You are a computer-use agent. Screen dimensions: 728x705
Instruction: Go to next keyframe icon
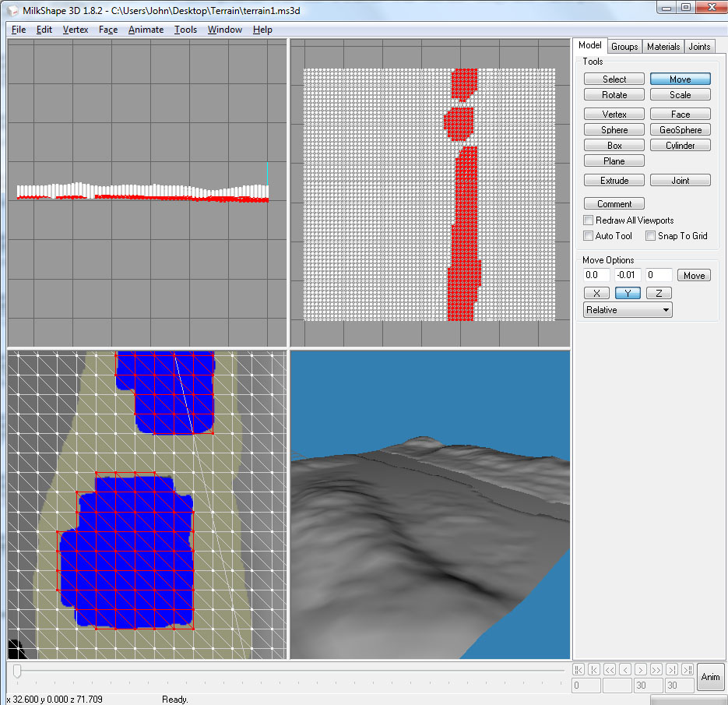[x=672, y=669]
